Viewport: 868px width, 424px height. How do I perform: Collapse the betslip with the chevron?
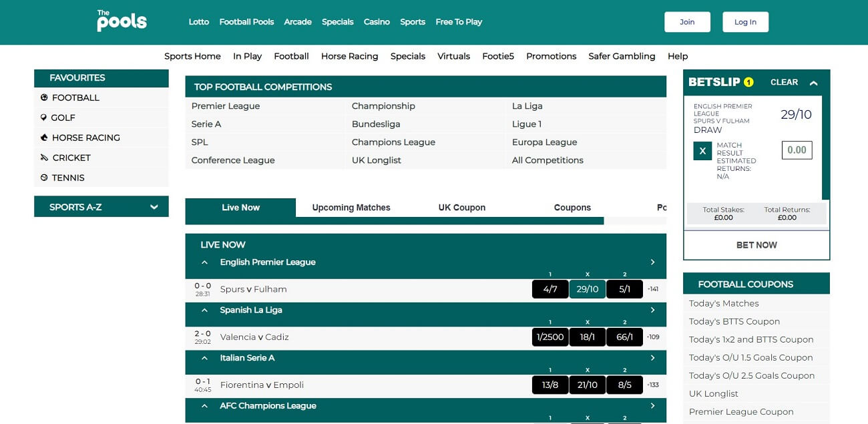pyautogui.click(x=813, y=83)
